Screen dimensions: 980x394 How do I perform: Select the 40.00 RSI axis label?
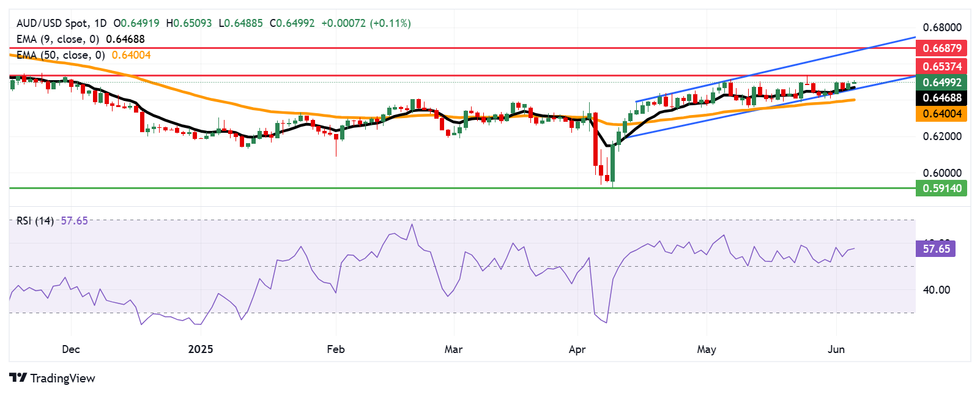pyautogui.click(x=936, y=290)
